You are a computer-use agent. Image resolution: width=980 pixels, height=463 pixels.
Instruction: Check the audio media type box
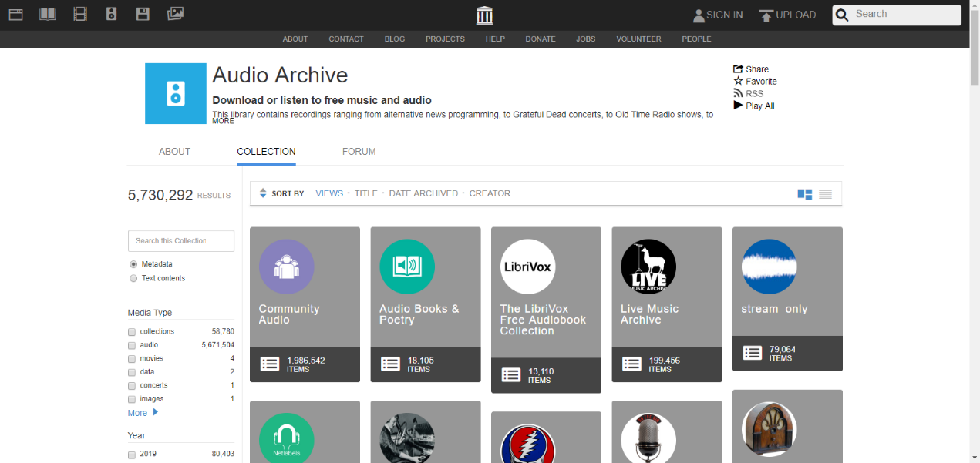coord(132,345)
